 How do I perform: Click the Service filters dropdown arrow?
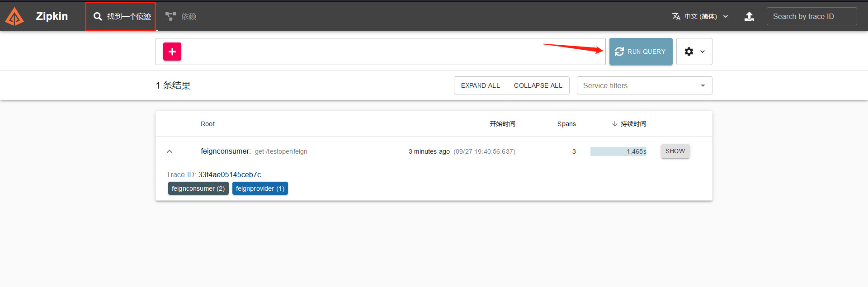tap(703, 85)
